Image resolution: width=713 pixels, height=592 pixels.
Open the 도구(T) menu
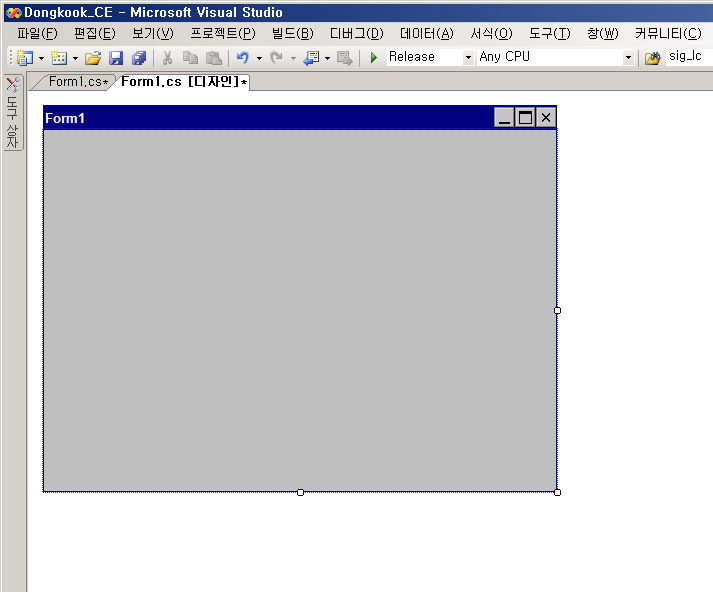tap(550, 34)
